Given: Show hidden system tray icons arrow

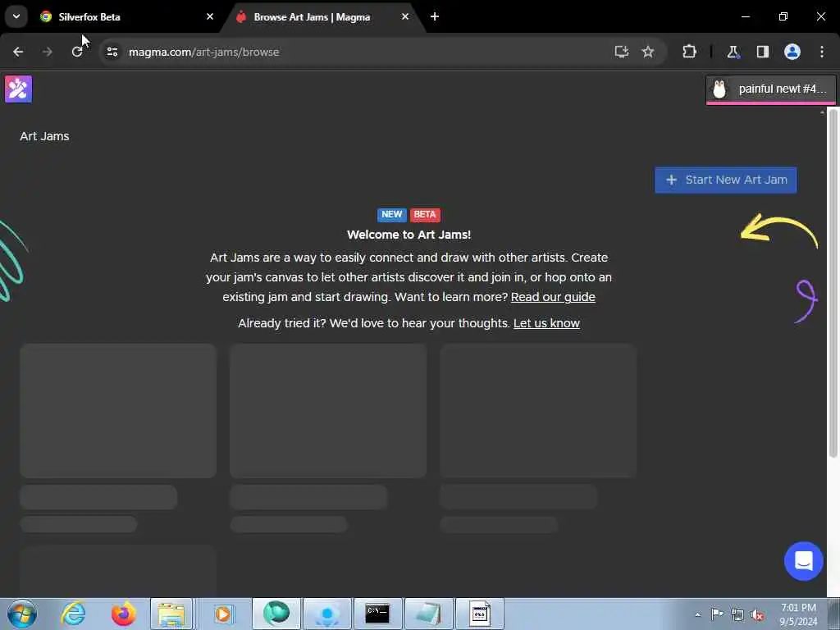Looking at the screenshot, I should 697,614.
